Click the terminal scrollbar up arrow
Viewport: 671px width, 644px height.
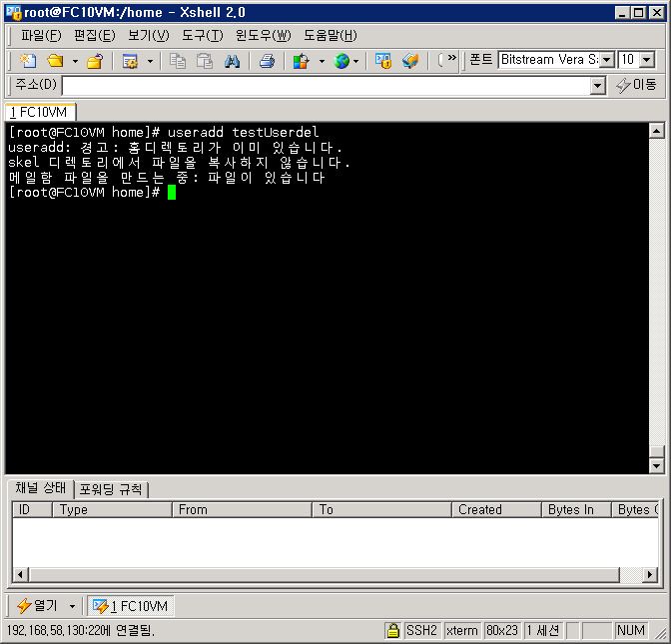[656, 130]
